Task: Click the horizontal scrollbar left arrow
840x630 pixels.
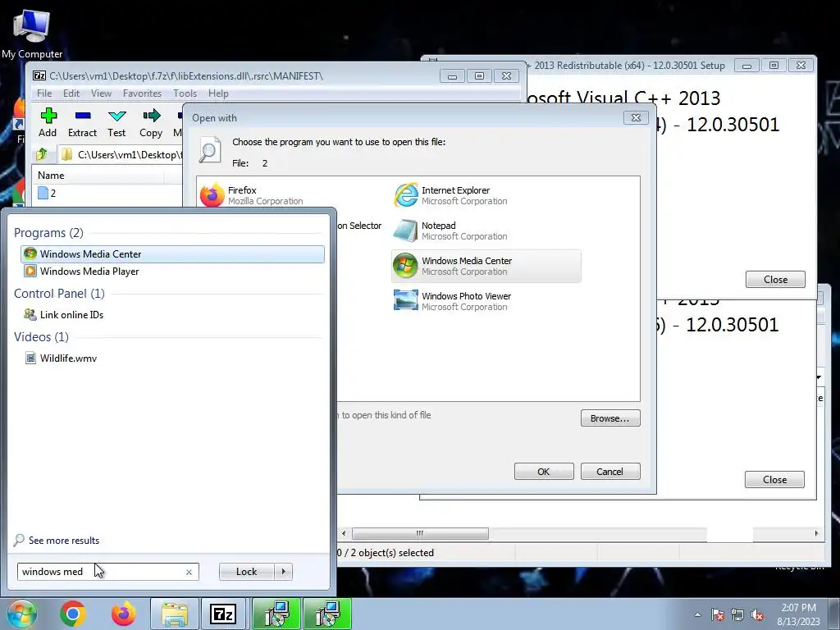Action: click(x=344, y=533)
